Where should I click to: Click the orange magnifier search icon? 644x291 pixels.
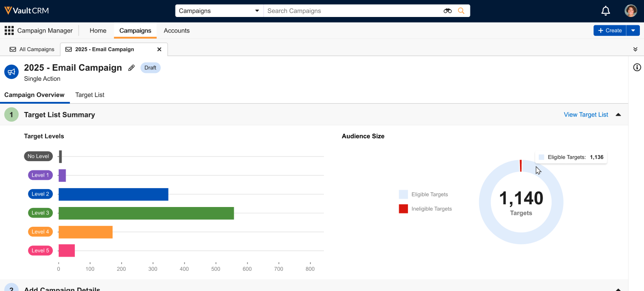point(461,11)
